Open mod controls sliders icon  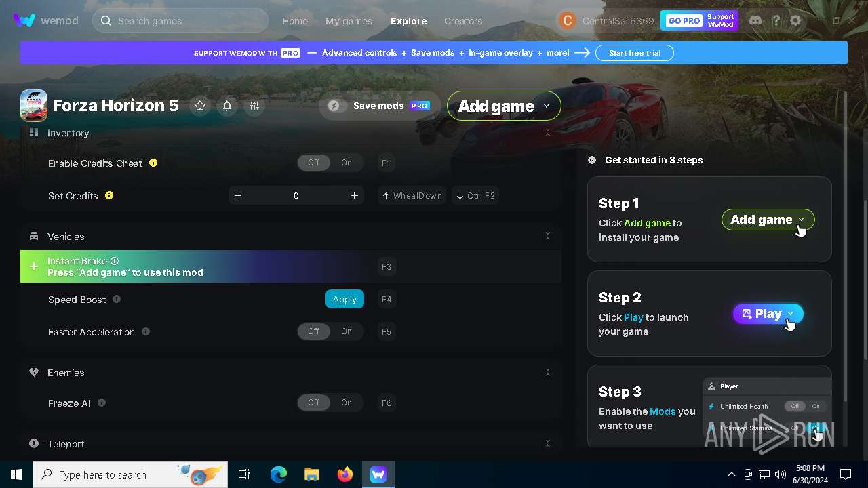click(x=254, y=106)
